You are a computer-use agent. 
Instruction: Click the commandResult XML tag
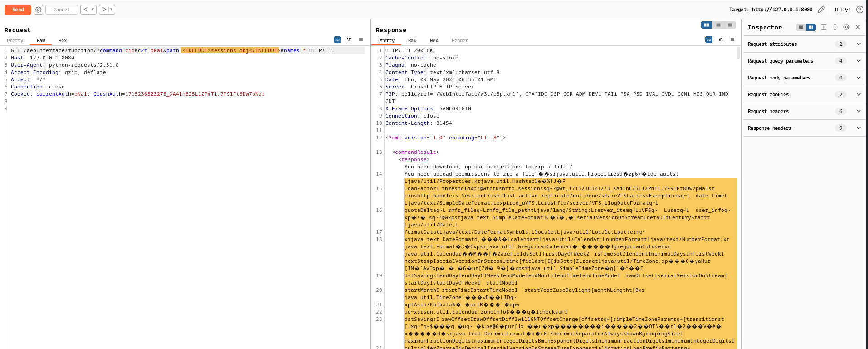pos(415,152)
